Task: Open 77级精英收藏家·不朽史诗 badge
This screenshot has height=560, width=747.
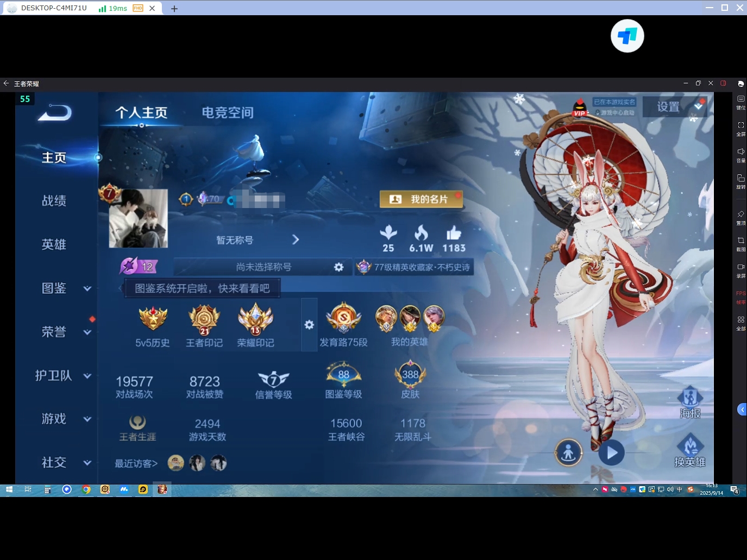Action: point(414,267)
